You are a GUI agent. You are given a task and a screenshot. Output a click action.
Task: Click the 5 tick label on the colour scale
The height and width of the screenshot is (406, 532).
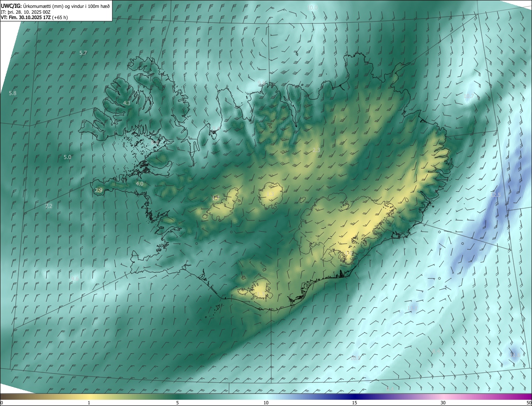(177, 403)
